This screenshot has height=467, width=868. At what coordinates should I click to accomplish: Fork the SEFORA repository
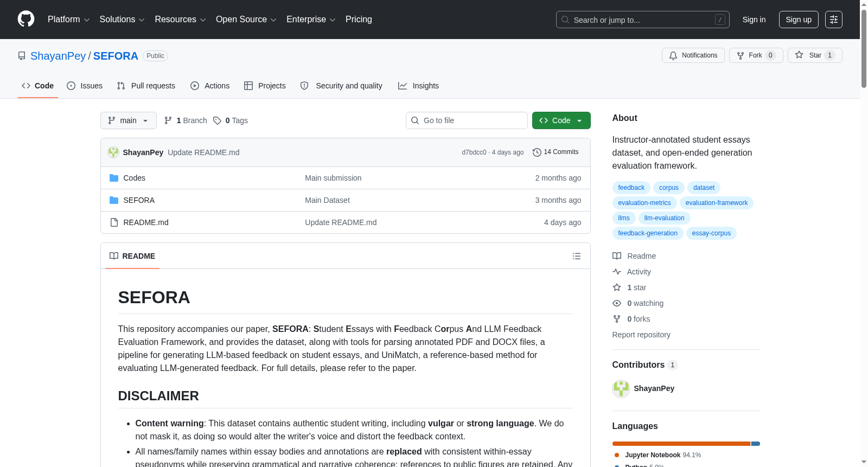(x=756, y=55)
